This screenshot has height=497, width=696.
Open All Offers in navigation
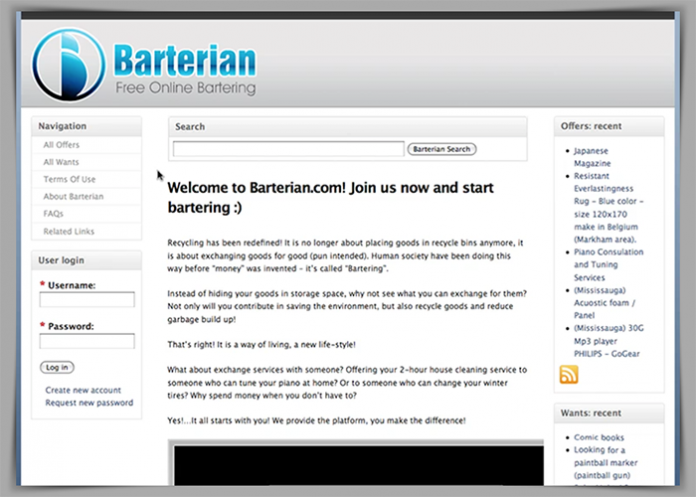[61, 145]
